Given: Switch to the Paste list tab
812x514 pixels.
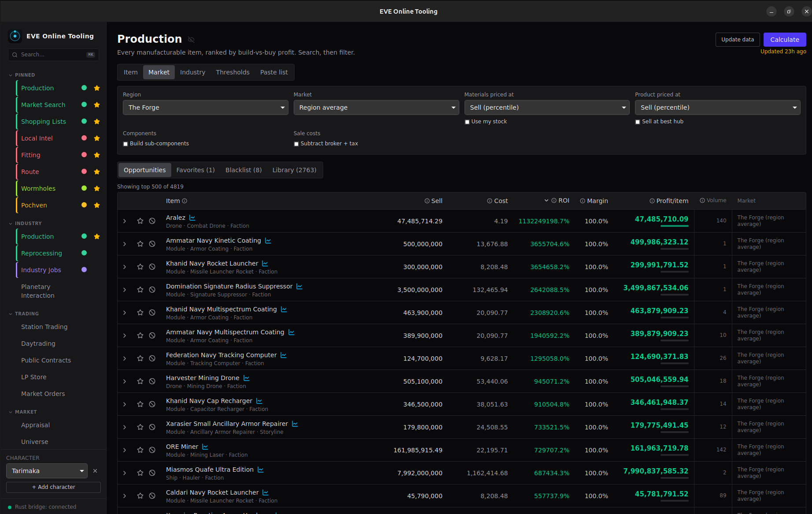Looking at the screenshot, I should (274, 72).
